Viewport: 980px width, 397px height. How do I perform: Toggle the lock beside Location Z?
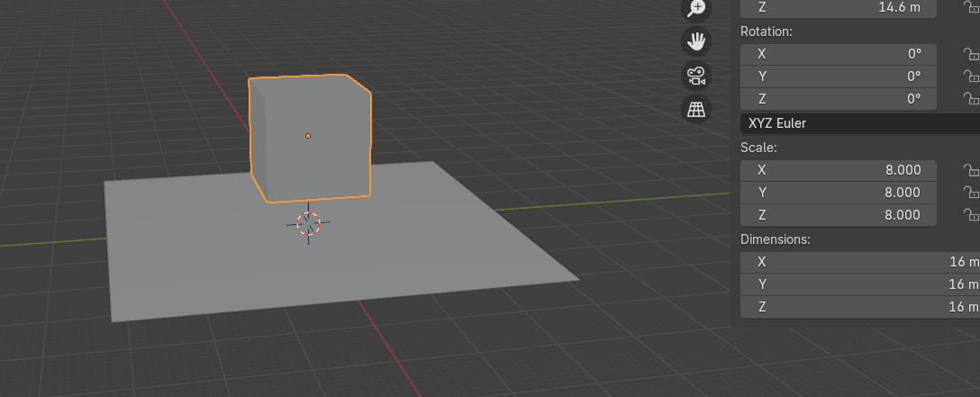[970, 8]
